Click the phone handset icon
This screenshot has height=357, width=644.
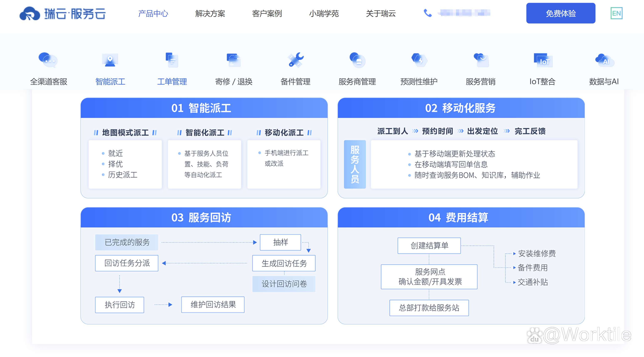pyautogui.click(x=427, y=13)
